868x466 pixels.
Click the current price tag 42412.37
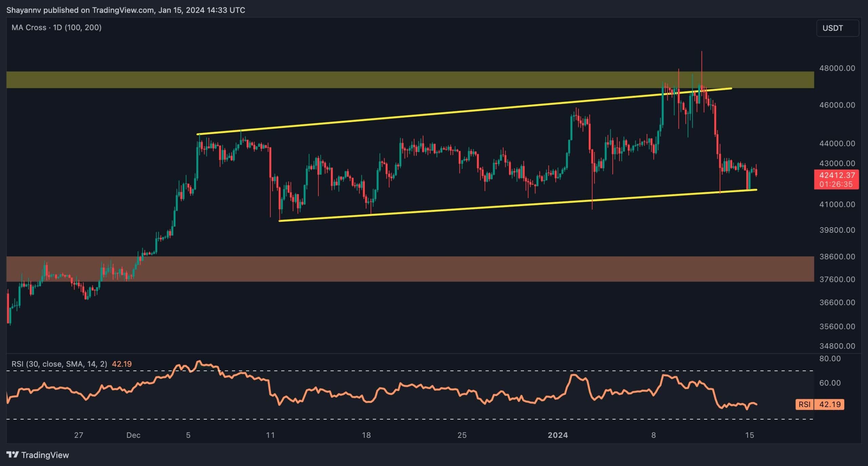pyautogui.click(x=836, y=175)
